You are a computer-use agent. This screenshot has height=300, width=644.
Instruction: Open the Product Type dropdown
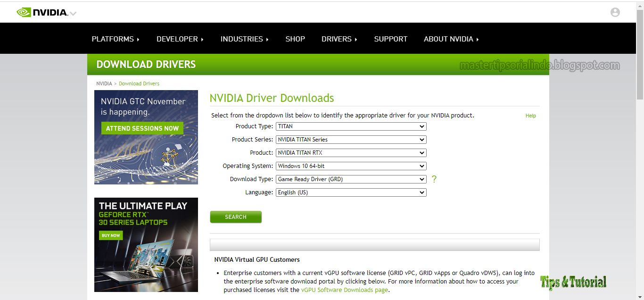pos(351,126)
